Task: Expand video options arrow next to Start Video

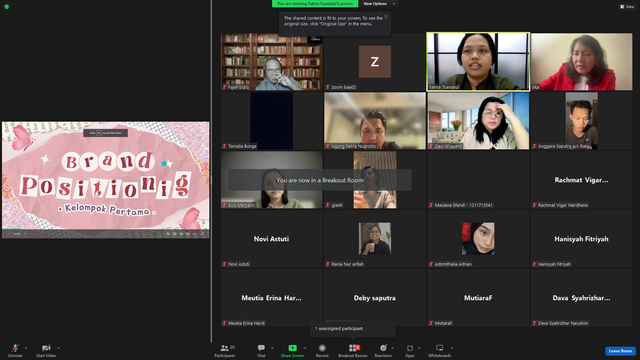Action: [58, 348]
